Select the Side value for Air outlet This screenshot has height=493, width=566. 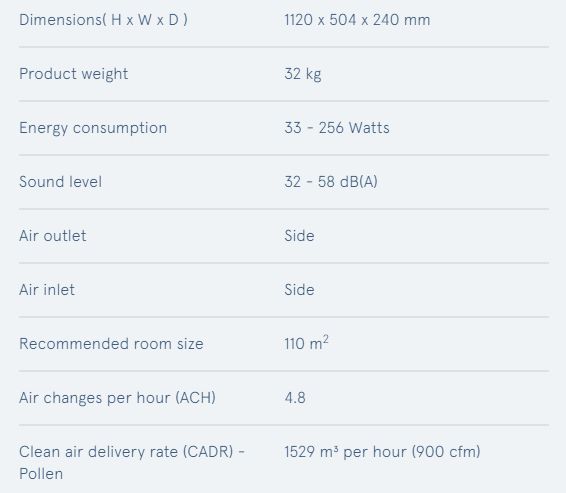point(299,236)
